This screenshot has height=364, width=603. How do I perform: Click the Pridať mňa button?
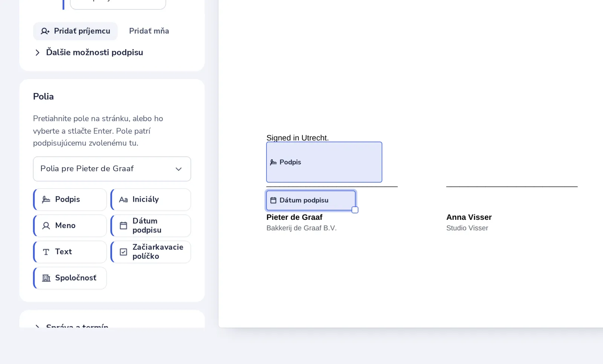click(149, 31)
